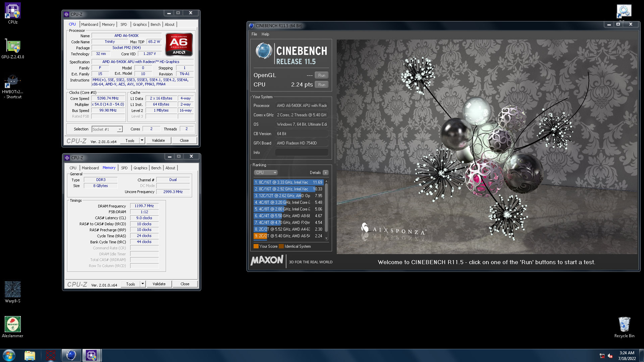Open About tab in upper CPU-Z
This screenshot has width=644, height=362.
[x=170, y=24]
